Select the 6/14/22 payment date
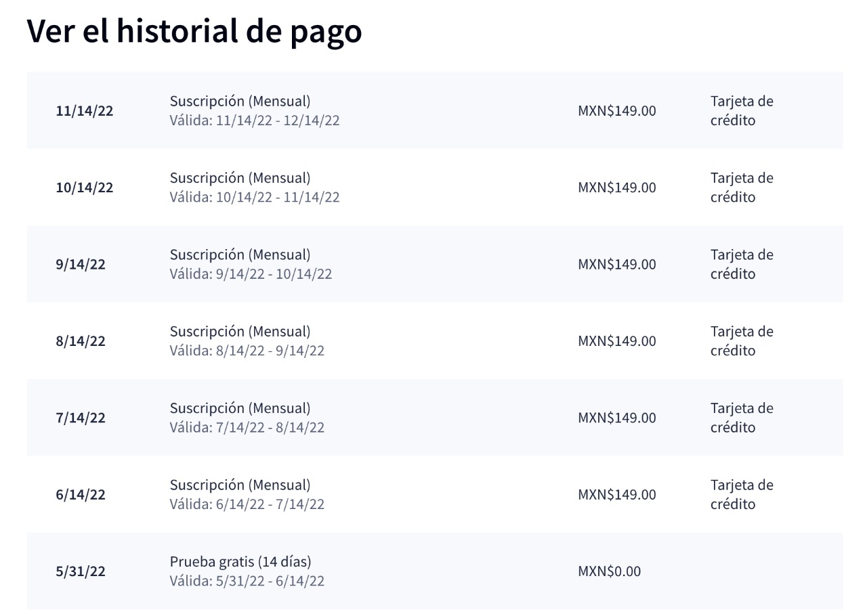This screenshot has width=867, height=616. pos(81,494)
